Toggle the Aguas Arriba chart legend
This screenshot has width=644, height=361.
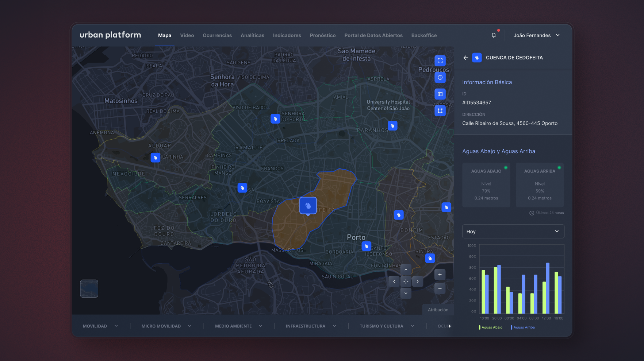pyautogui.click(x=523, y=327)
